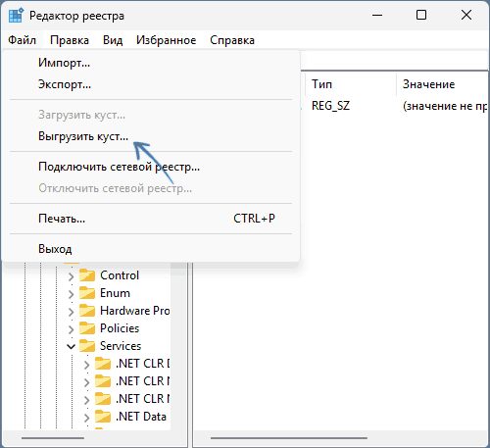The height and width of the screenshot is (448, 490).
Task: Click the REG_SZ type cell
Action: click(330, 106)
